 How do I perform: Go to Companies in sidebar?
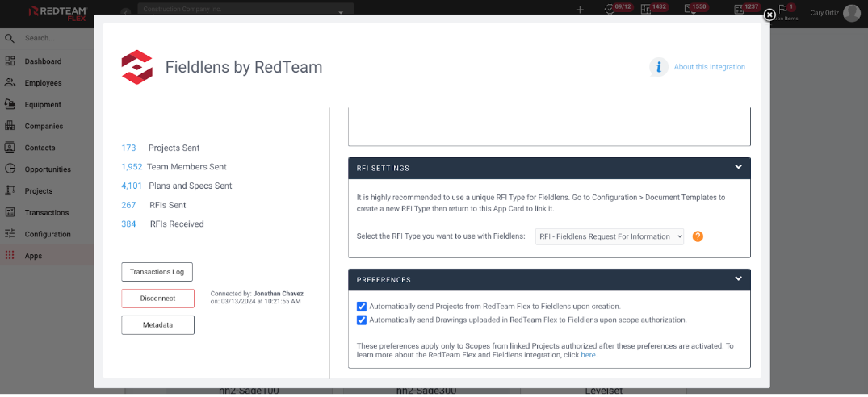pyautogui.click(x=44, y=126)
